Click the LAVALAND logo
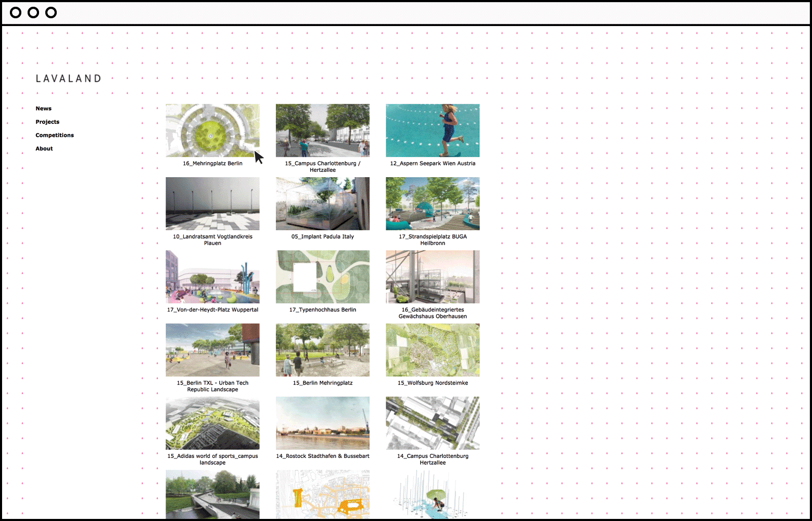Image resolution: width=812 pixels, height=521 pixels. [69, 79]
